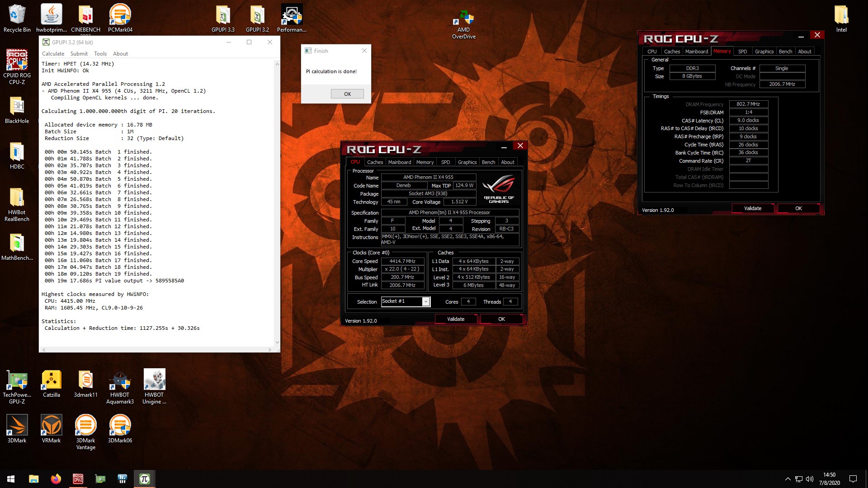
Task: Launch HWBOT Aquamark3 desktop shortcut
Action: tap(120, 386)
